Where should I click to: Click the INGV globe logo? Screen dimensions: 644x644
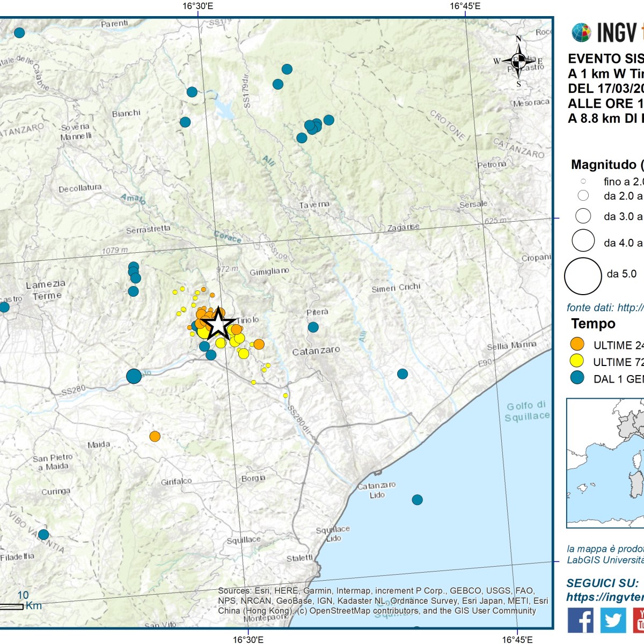pos(581,33)
